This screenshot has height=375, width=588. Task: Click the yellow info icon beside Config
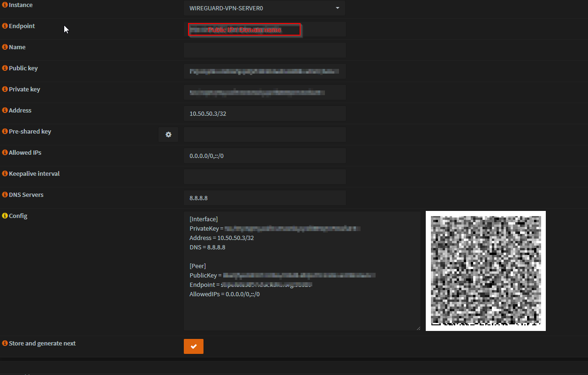(x=5, y=216)
